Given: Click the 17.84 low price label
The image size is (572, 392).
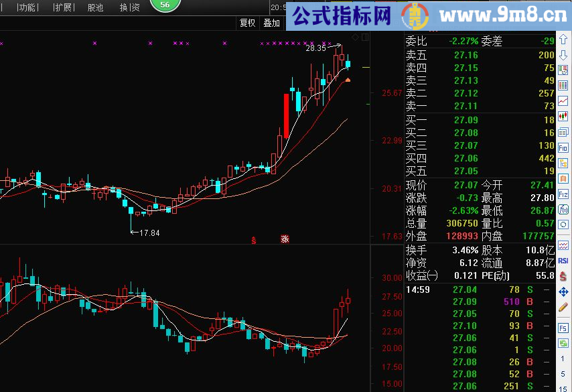Looking at the screenshot, I should pos(149,233).
